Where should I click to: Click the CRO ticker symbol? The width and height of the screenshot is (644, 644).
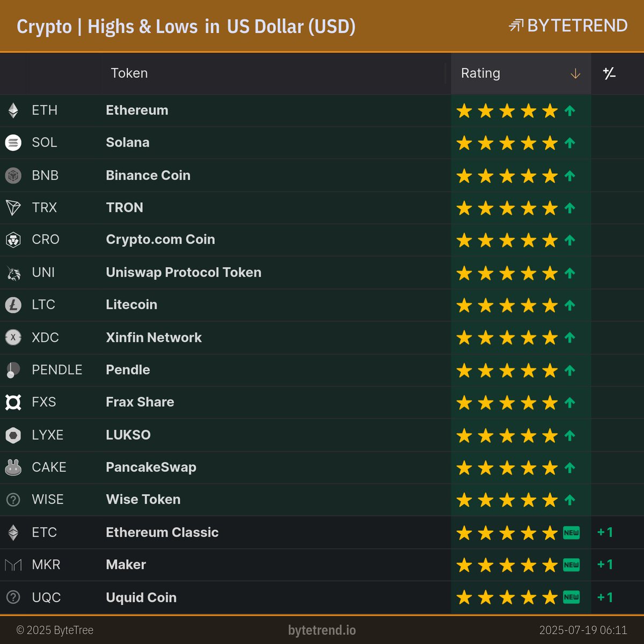tap(46, 240)
